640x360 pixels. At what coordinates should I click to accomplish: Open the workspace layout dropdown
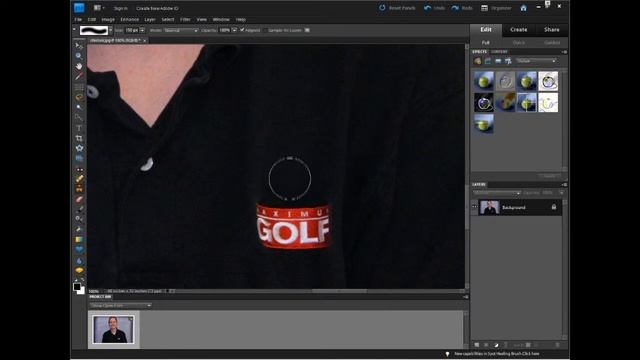99,8
